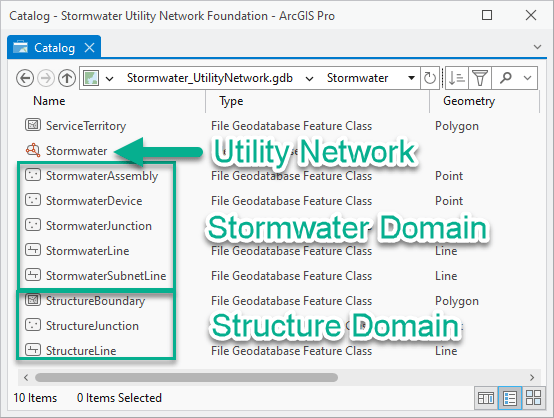
Task: Select Stormwater utility network icon
Action: click(x=33, y=150)
